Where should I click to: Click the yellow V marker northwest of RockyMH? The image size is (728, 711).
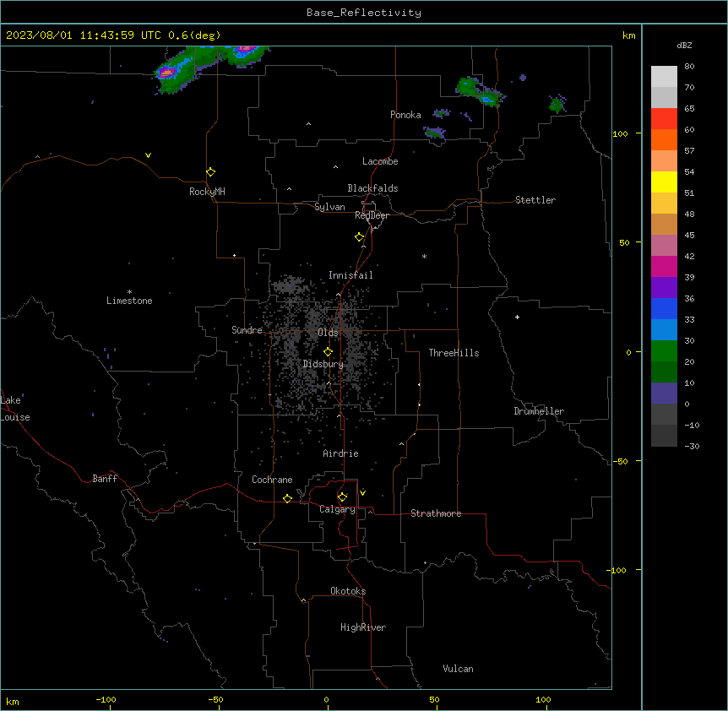click(x=148, y=155)
